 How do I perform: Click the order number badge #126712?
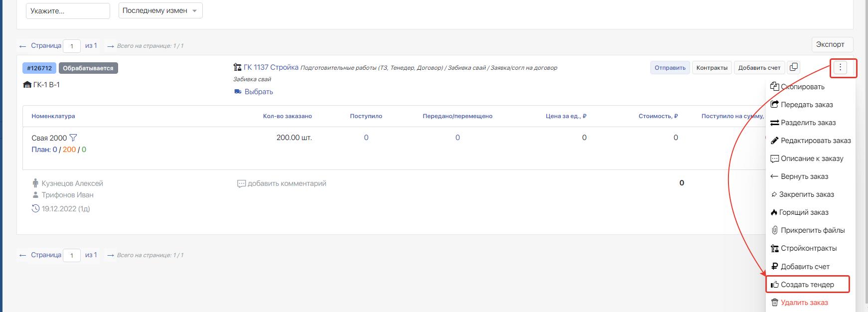(x=39, y=68)
